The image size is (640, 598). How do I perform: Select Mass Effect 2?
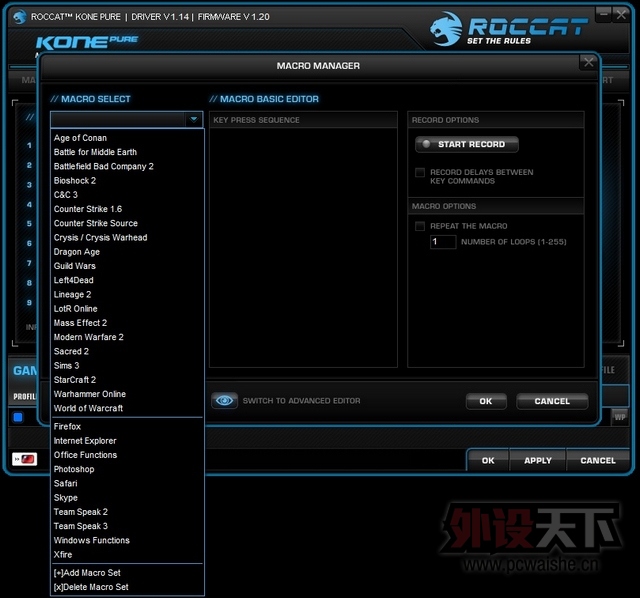[127, 323]
